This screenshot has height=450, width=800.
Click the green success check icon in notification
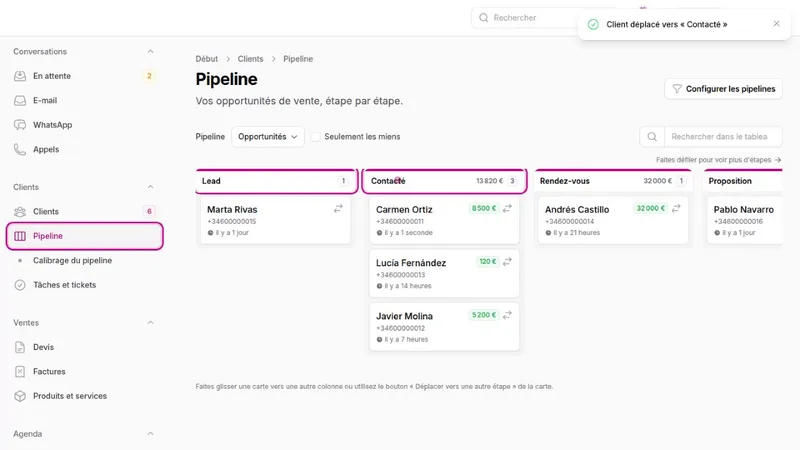click(593, 24)
